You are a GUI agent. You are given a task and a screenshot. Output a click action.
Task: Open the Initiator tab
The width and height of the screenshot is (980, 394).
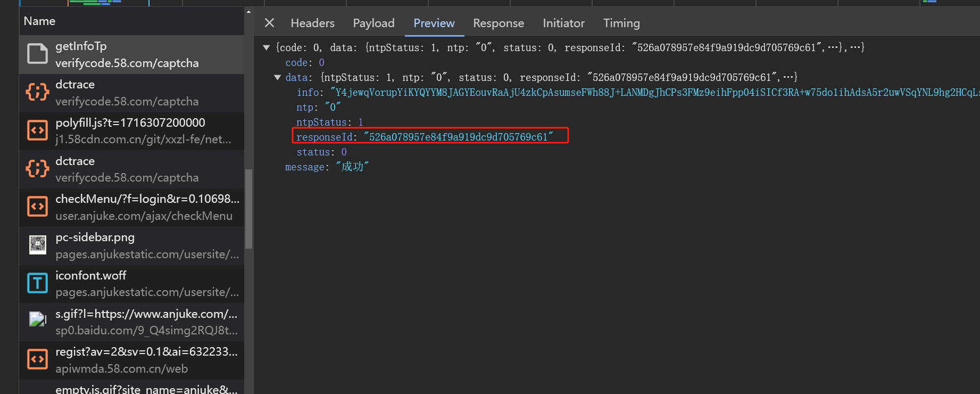click(563, 23)
